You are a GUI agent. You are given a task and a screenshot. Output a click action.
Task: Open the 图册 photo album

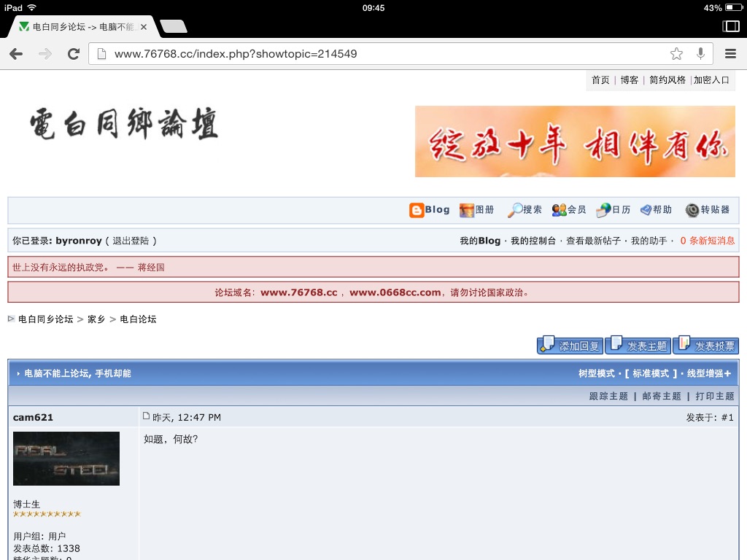pos(477,210)
